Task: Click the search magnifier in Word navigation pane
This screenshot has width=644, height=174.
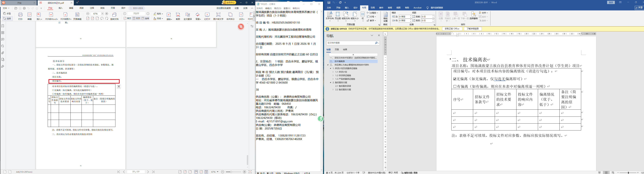Action: click(x=376, y=43)
